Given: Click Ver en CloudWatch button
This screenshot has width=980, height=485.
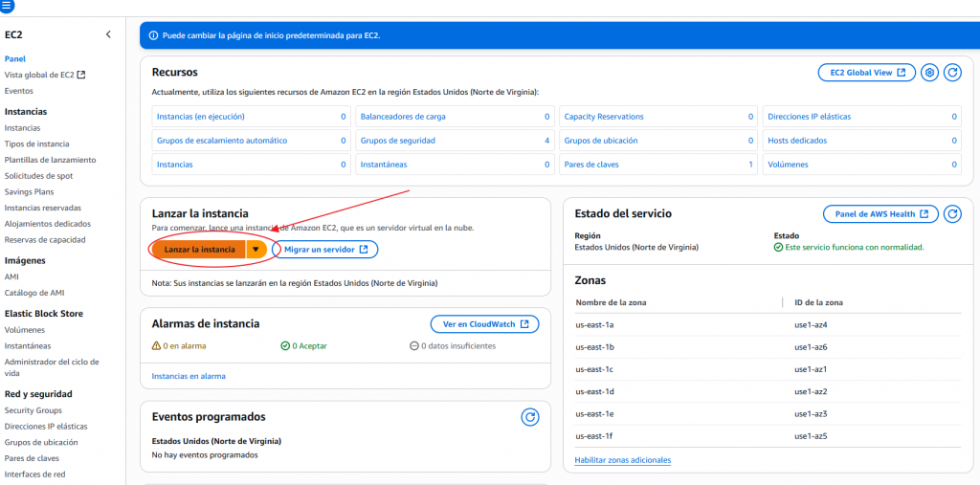Looking at the screenshot, I should (x=484, y=324).
